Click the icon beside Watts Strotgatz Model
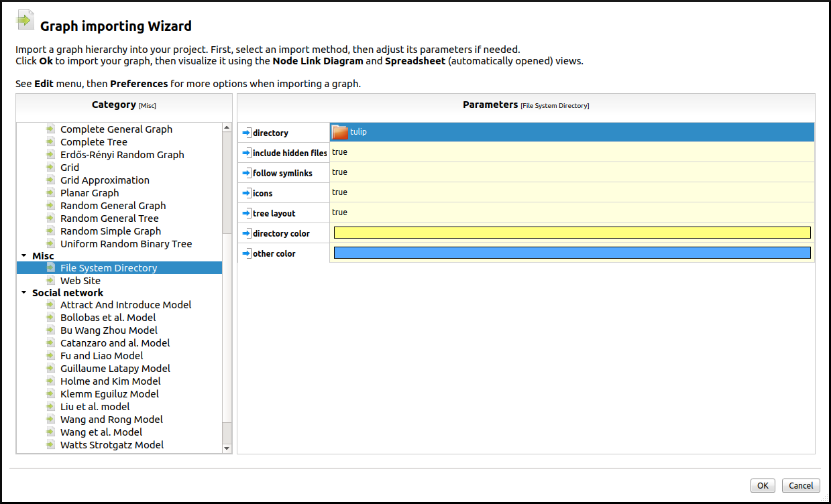 [51, 445]
